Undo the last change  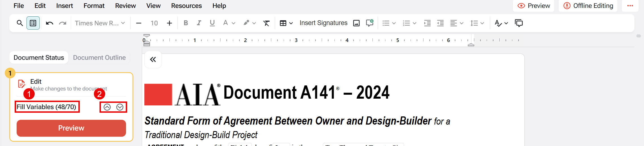tap(50, 23)
